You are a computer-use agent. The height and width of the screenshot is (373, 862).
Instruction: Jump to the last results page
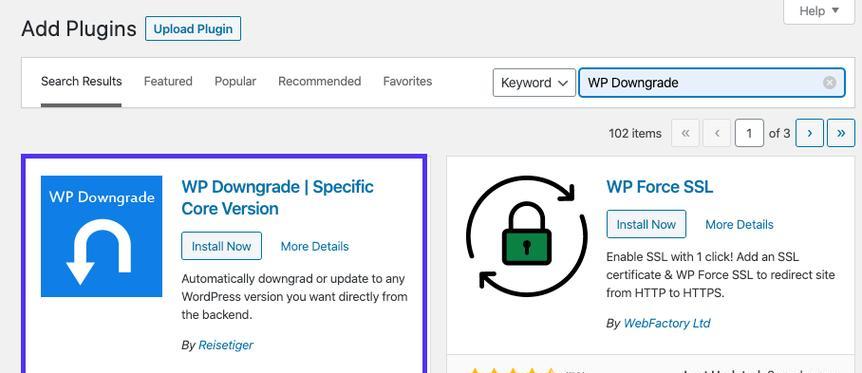point(841,133)
